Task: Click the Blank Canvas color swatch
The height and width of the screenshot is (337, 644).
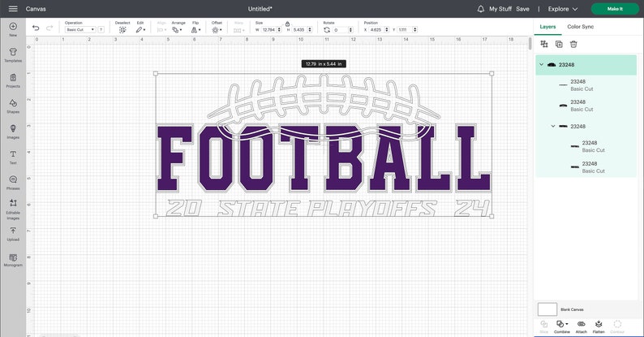Action: pyautogui.click(x=547, y=309)
